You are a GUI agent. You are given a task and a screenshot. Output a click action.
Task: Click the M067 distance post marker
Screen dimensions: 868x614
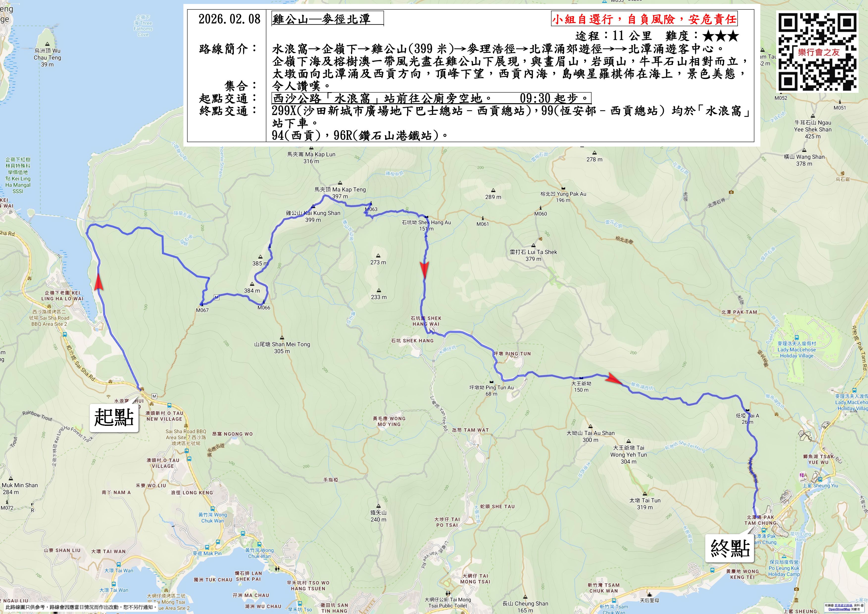click(x=202, y=304)
